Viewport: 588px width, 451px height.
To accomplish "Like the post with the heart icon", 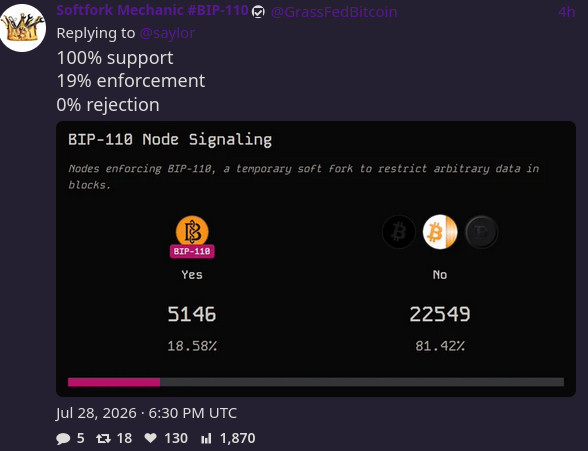I will [150, 438].
